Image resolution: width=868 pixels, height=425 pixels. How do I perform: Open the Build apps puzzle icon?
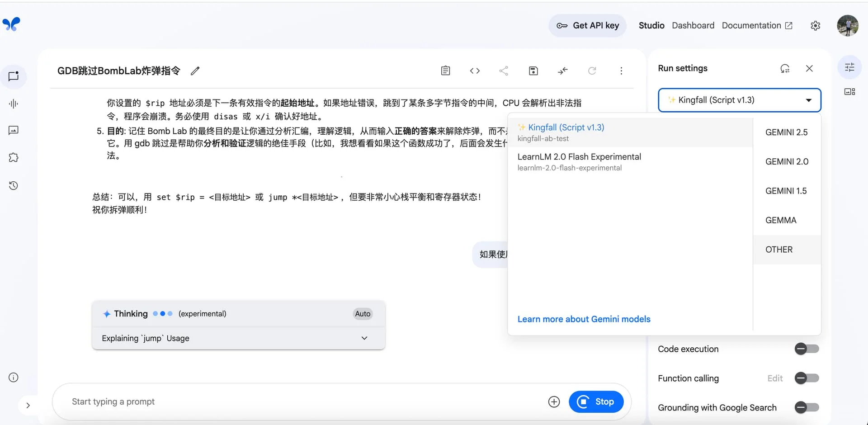coord(14,157)
